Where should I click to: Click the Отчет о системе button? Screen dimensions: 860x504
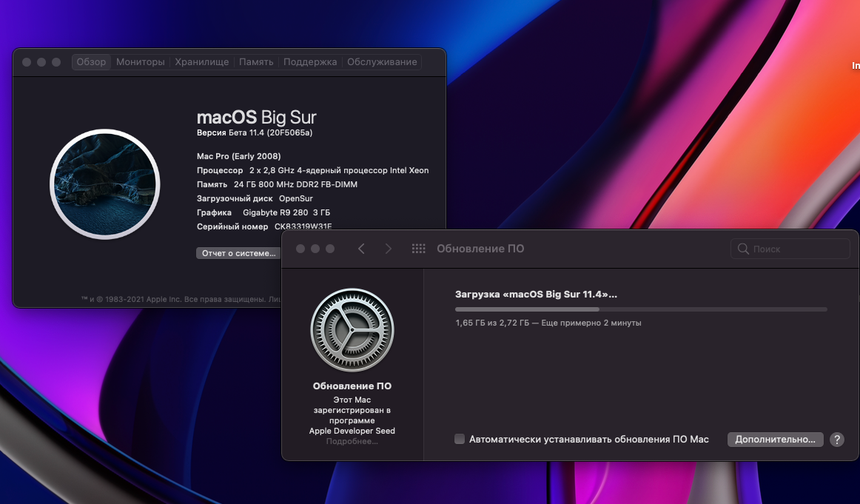click(238, 253)
